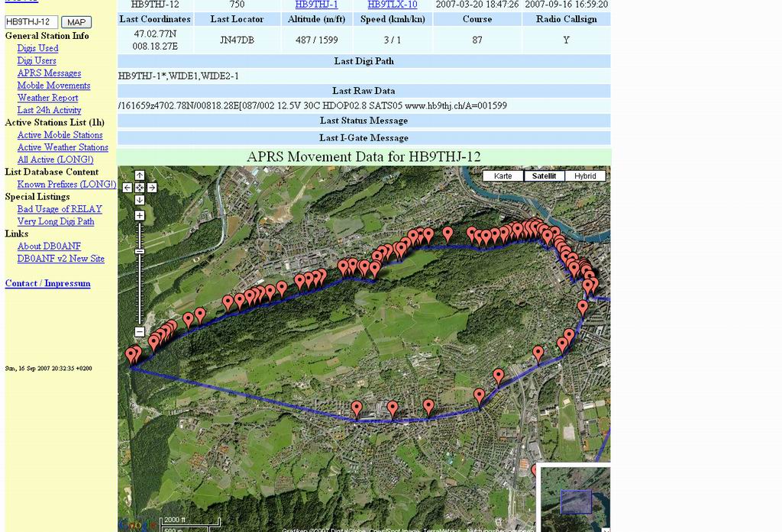Click the zoom slider handle
This screenshot has width=782, height=532.
tap(140, 252)
